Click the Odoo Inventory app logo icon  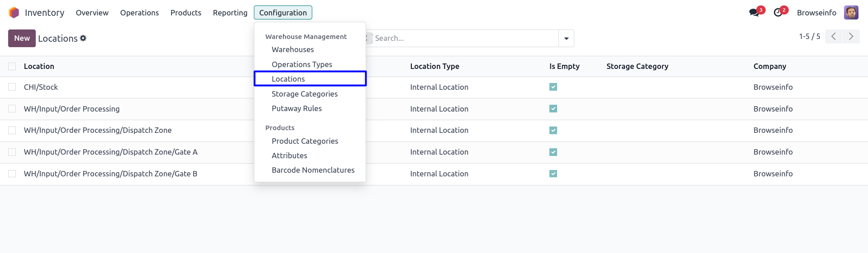click(14, 13)
